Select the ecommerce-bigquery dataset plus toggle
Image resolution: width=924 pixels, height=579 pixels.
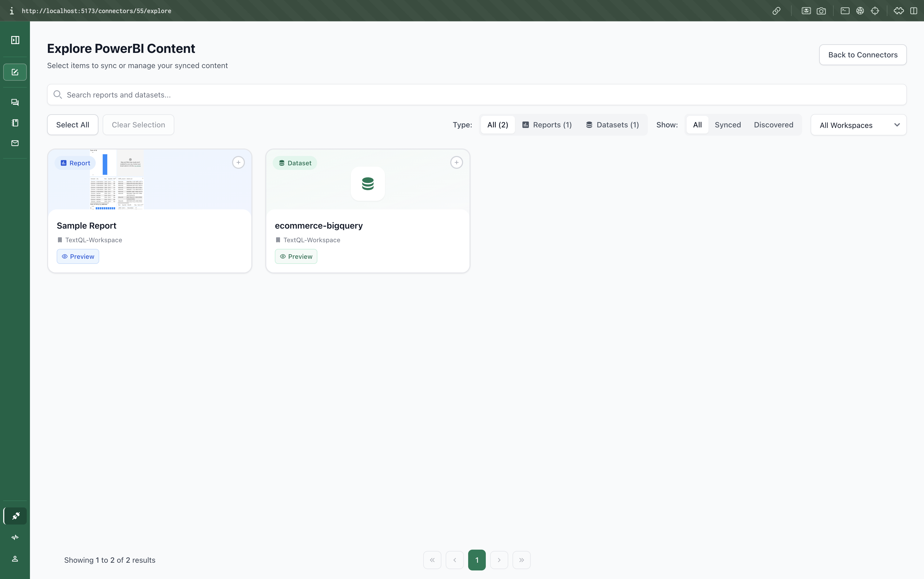[456, 162]
